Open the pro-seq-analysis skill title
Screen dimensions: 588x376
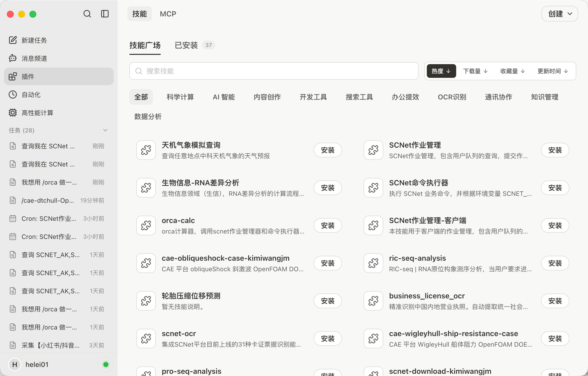click(x=192, y=371)
